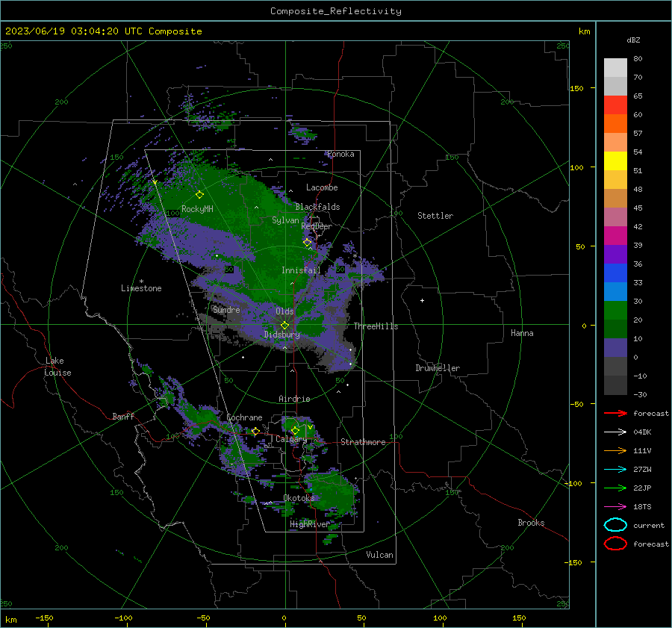Click the Lake Louise label

57,367
